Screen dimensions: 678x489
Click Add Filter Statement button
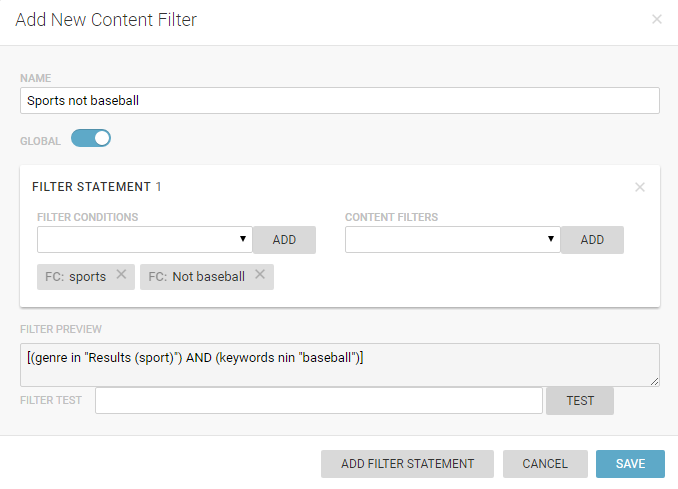(x=407, y=464)
